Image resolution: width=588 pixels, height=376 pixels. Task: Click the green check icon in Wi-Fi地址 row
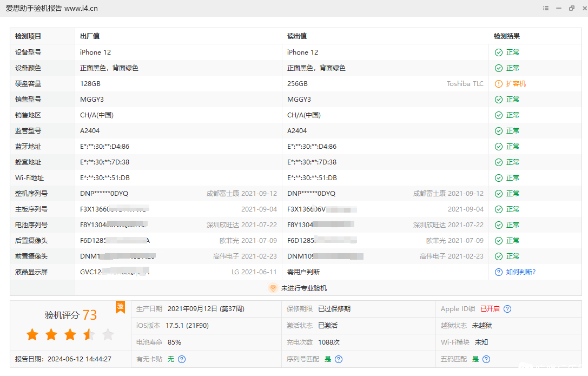(499, 178)
